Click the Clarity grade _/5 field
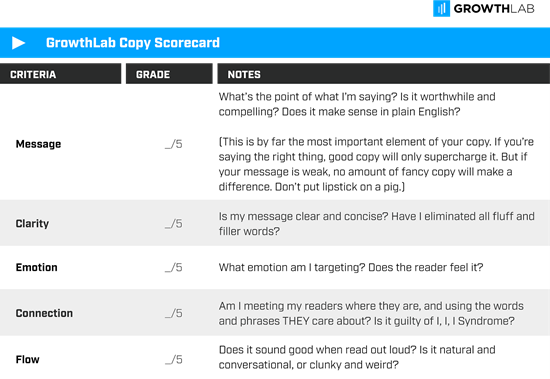 174,224
